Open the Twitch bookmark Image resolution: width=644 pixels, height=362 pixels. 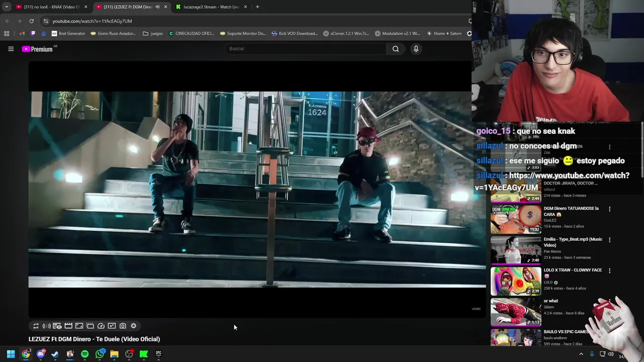[x=33, y=34]
